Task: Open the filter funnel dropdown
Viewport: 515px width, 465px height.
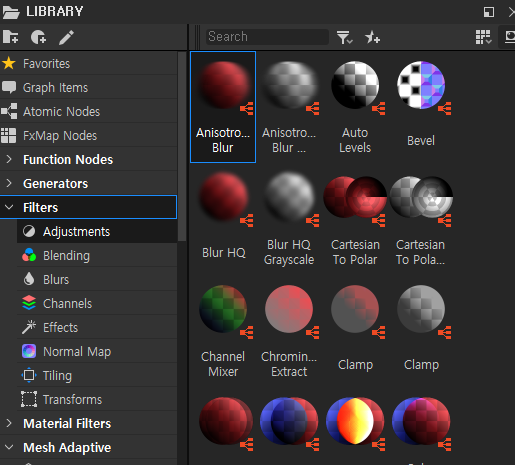Action: 344,37
